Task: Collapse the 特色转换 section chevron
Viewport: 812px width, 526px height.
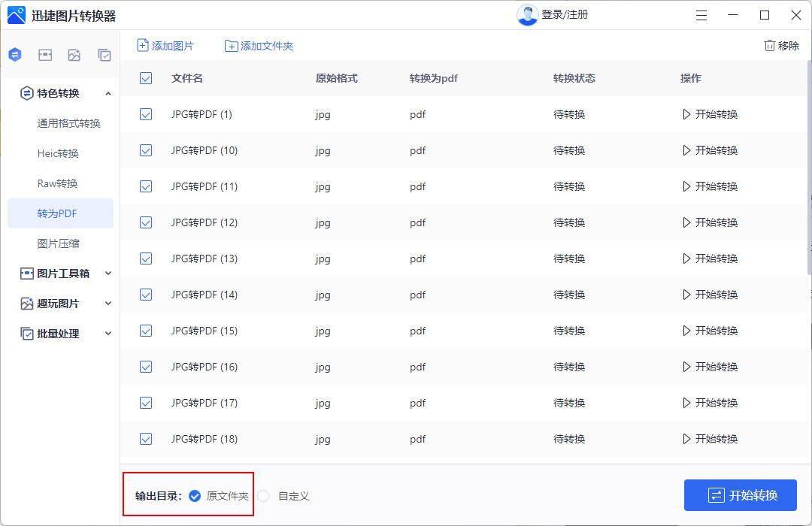Action: pos(108,93)
